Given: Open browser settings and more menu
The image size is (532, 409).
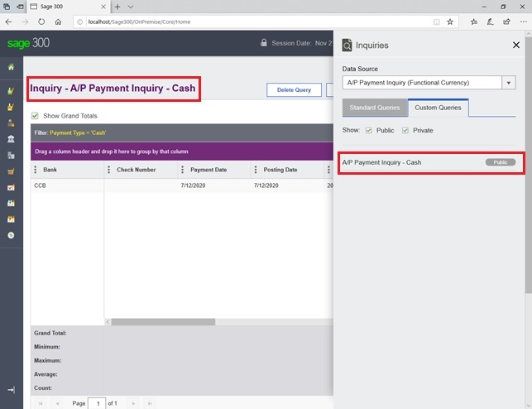Looking at the screenshot, I should point(523,22).
